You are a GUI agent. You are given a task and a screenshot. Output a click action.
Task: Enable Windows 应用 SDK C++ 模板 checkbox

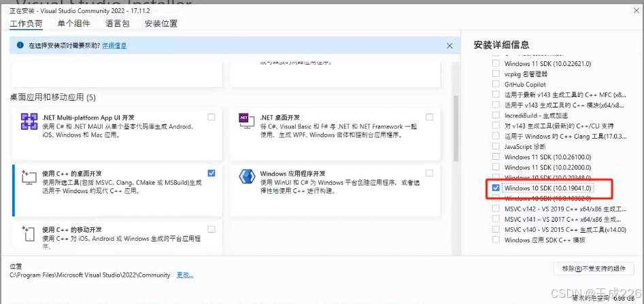click(x=496, y=239)
